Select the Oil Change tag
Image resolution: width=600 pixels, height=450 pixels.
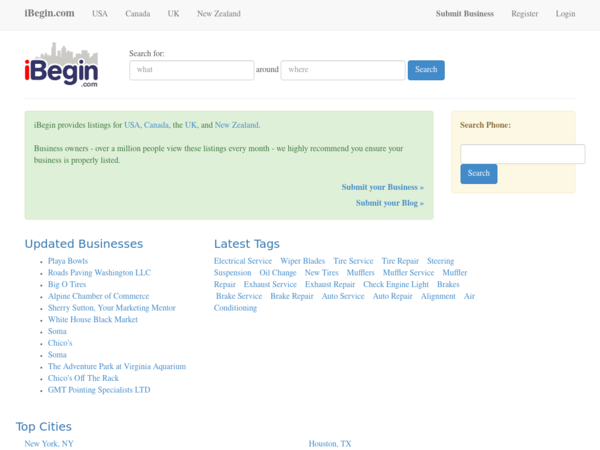[x=278, y=273]
